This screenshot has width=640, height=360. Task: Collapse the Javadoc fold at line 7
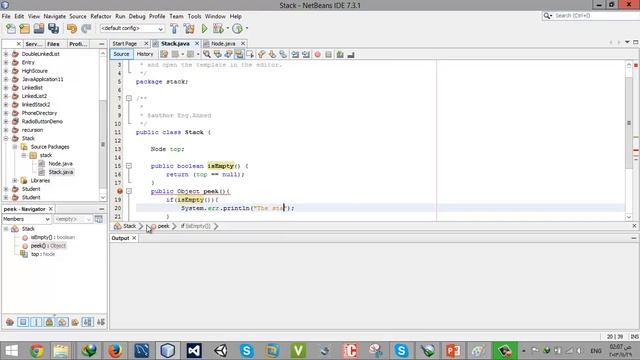(129, 98)
